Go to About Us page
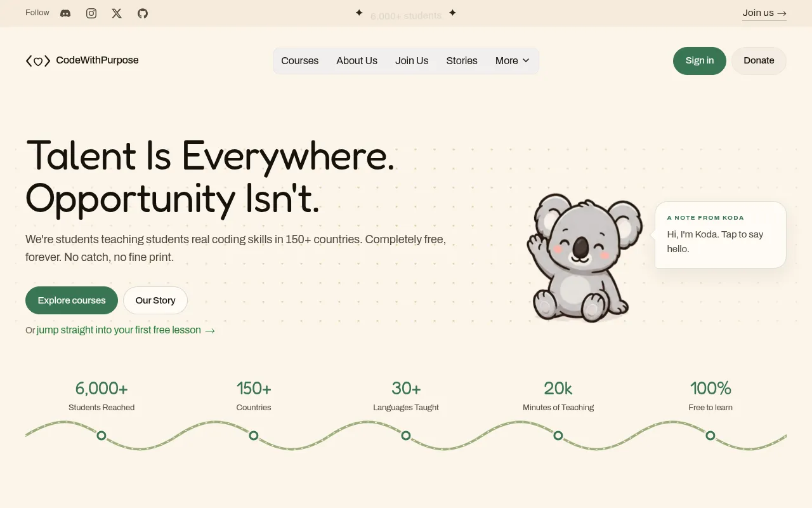 [x=357, y=61]
